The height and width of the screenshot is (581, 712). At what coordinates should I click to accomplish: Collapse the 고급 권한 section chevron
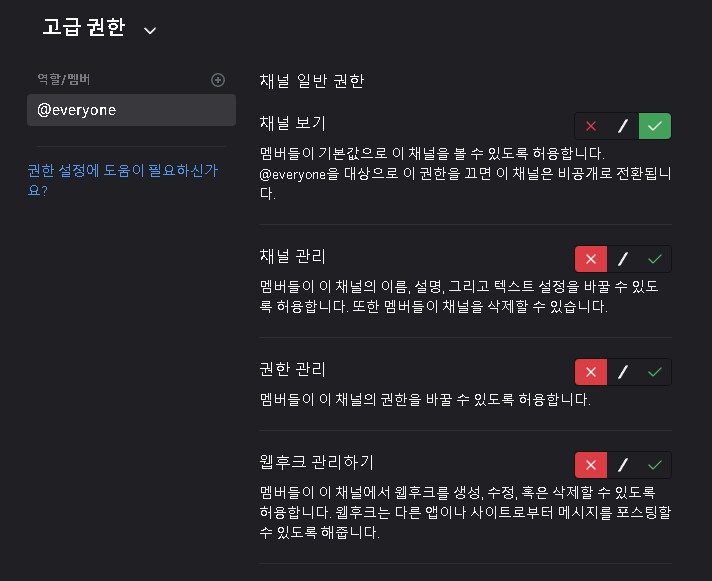tap(150, 30)
